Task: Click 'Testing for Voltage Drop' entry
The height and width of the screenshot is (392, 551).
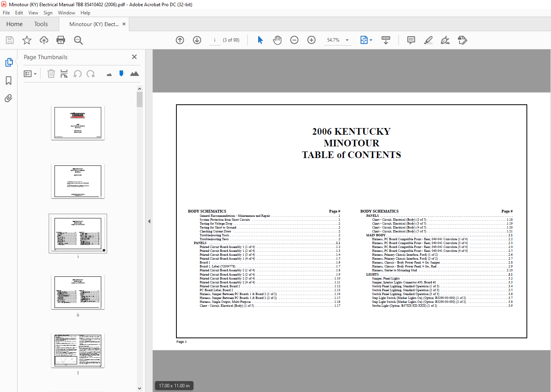Action: pyautogui.click(x=216, y=223)
